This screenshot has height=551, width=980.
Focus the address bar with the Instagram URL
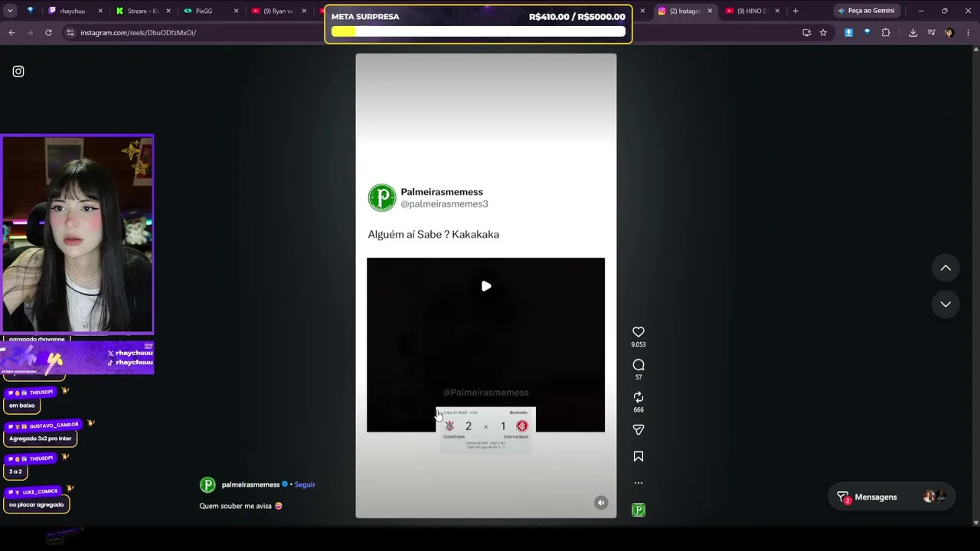click(429, 33)
